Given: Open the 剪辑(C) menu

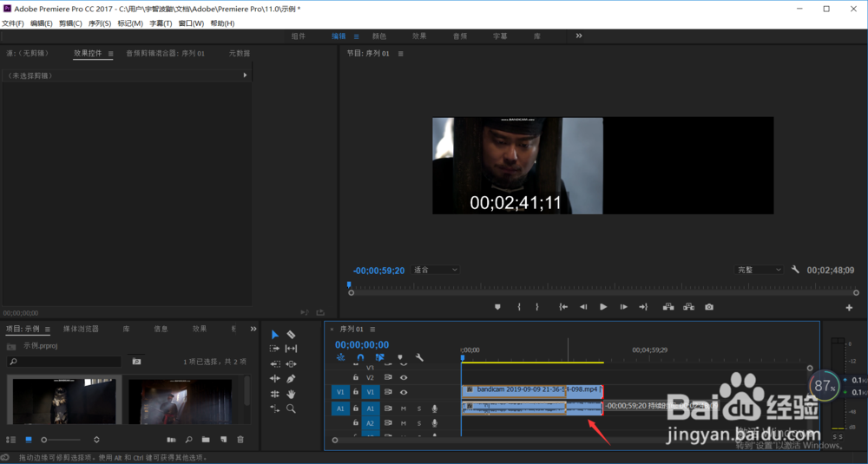Looking at the screenshot, I should (x=70, y=23).
